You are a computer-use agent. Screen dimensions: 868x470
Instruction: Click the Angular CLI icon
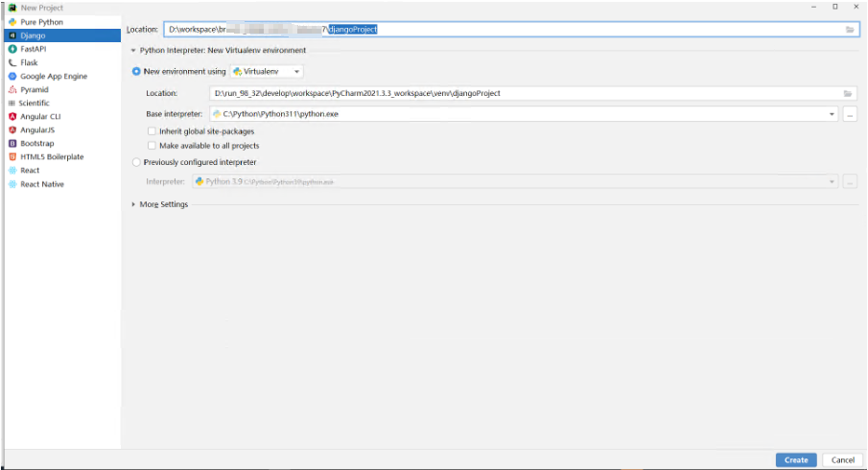point(12,116)
